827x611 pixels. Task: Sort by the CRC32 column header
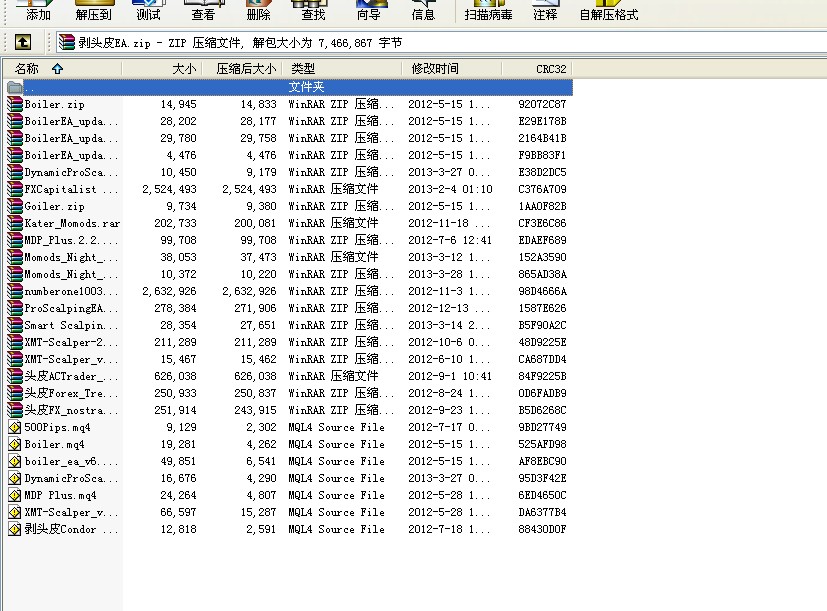coord(537,69)
